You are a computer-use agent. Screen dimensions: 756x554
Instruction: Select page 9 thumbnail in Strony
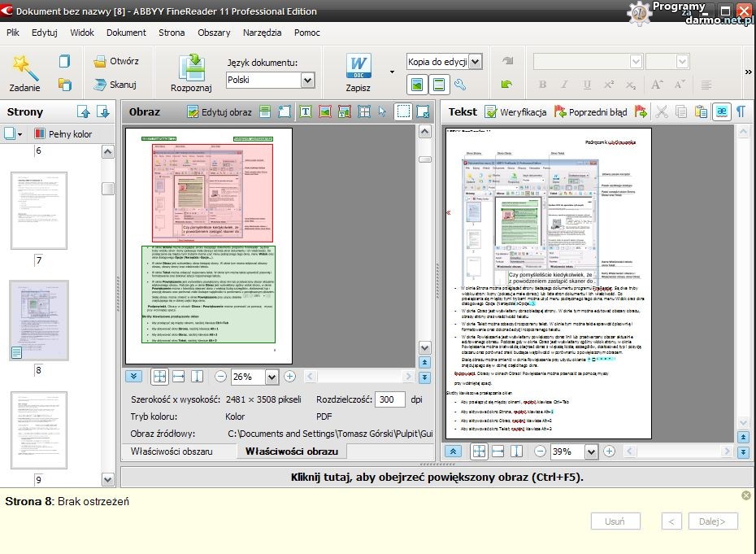(x=38, y=430)
